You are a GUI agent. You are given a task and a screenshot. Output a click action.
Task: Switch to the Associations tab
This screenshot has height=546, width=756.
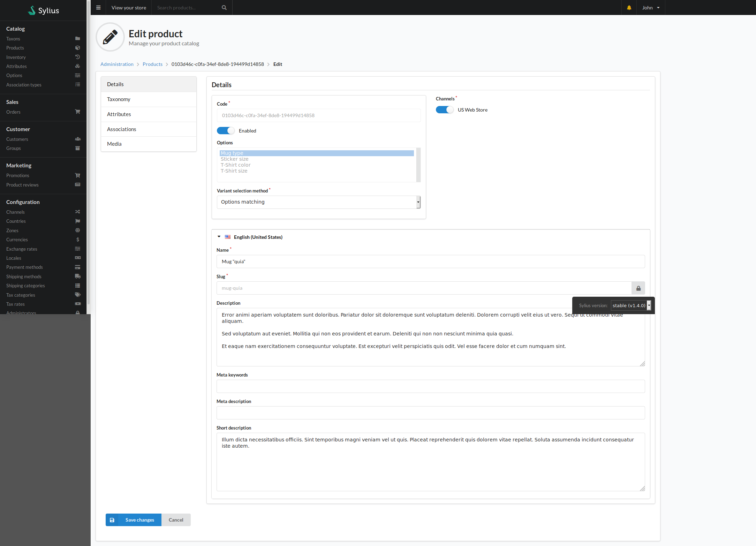tap(149, 129)
